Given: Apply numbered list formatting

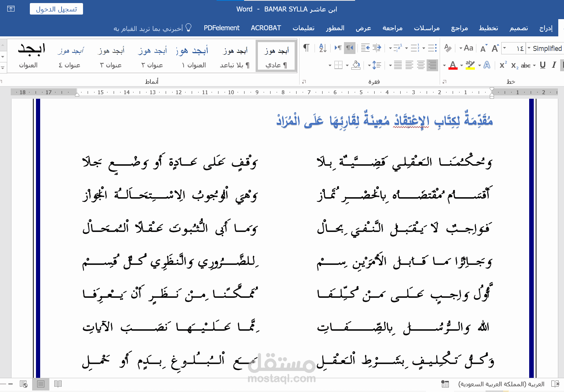Looking at the screenshot, I should [x=415, y=48].
